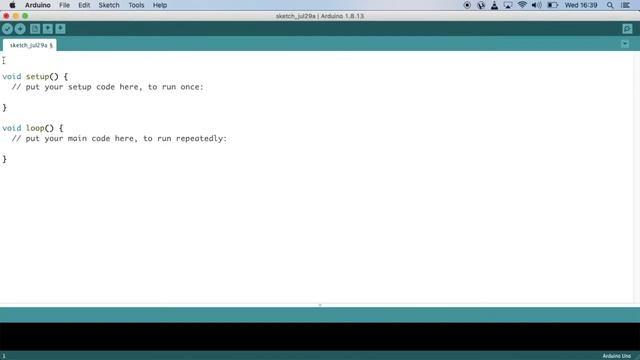Viewport: 640px width, 360px height.
Task: Click the void loop() line
Action: (33, 128)
